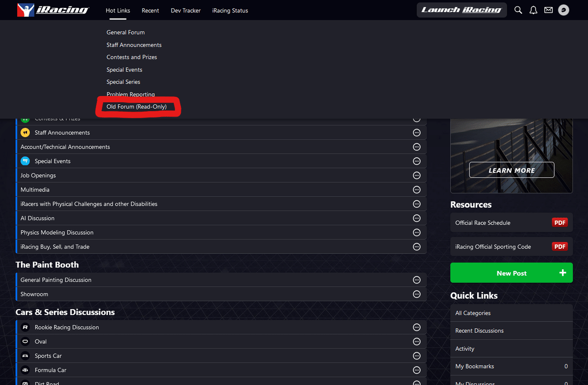Select Special Series from Hot Links dropdown
Image resolution: width=588 pixels, height=385 pixels.
click(x=123, y=82)
